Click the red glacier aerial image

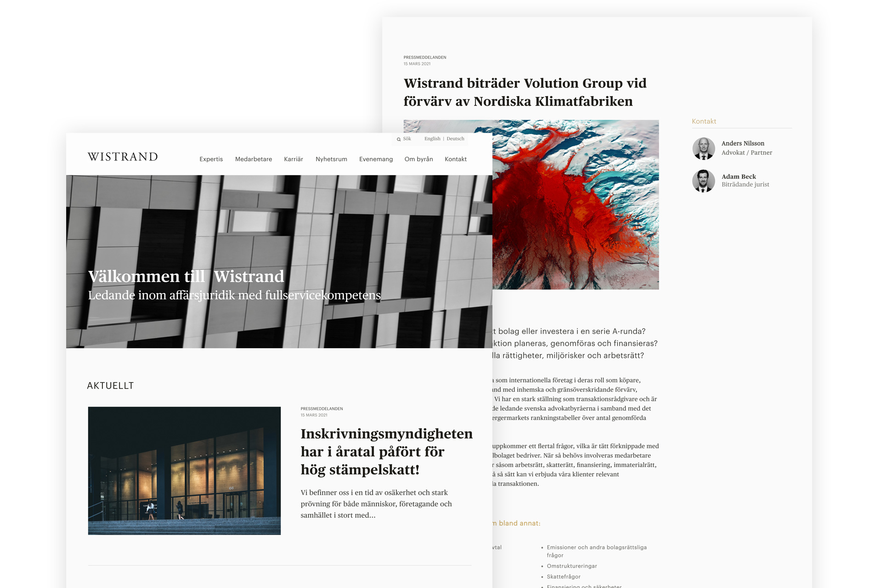click(x=576, y=205)
